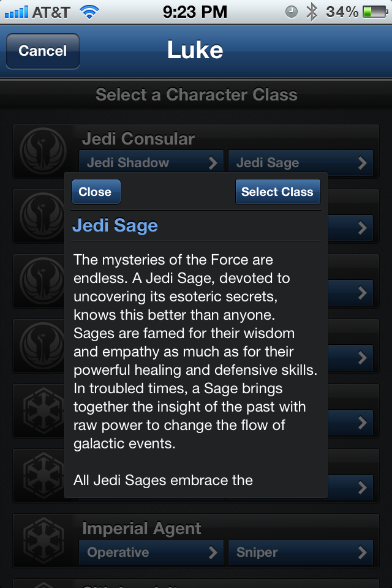Tap the battery indicator icon
The height and width of the screenshot is (588, 392).
pyautogui.click(x=374, y=12)
